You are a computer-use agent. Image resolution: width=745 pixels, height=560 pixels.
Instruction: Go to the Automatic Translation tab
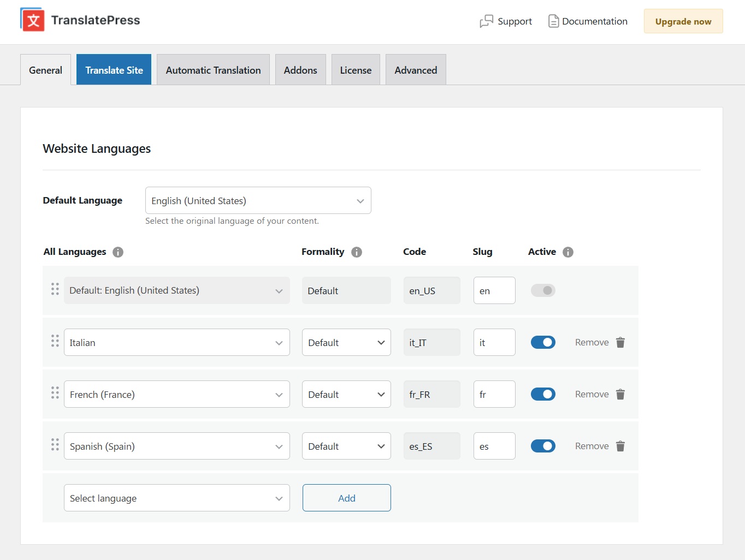[x=213, y=70]
